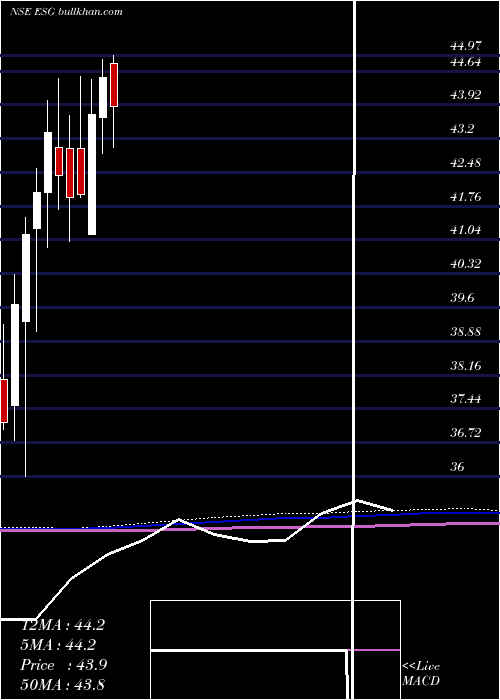Image resolution: width=500 pixels, height=700 pixels.
Task: Click the 36 price axis label
Action: click(x=458, y=467)
